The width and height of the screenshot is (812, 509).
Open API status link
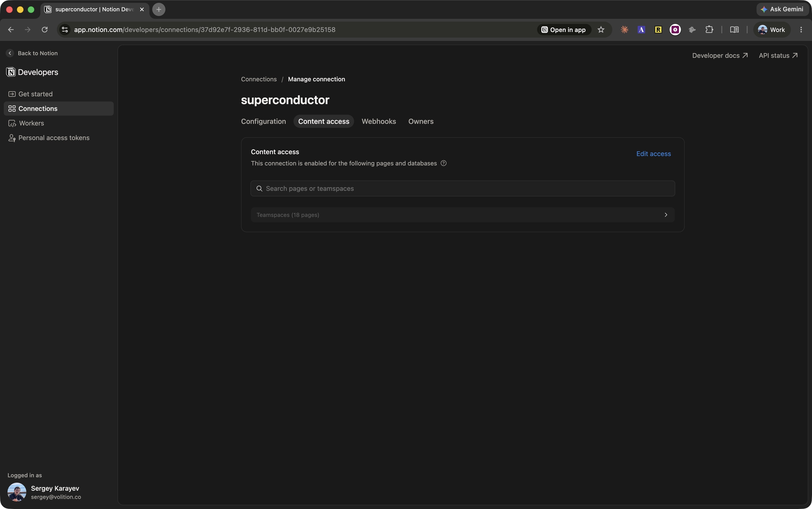pos(778,55)
